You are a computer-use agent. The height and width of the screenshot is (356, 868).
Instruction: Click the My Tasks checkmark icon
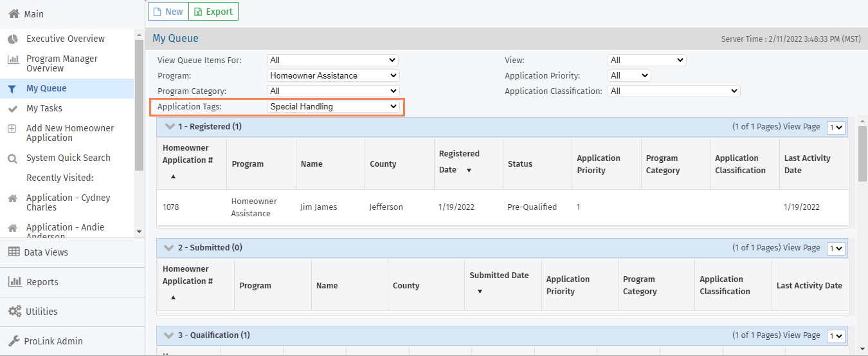click(x=13, y=109)
